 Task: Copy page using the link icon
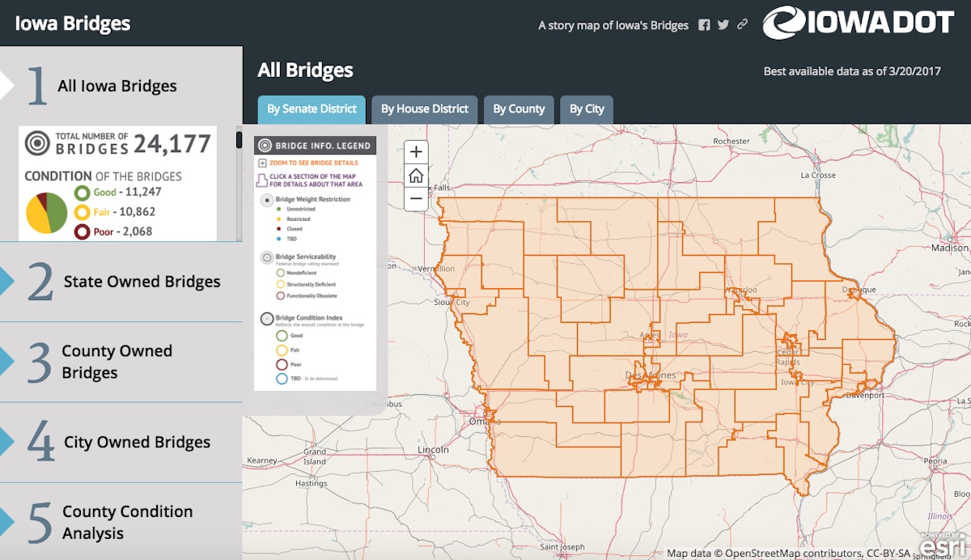point(742,25)
